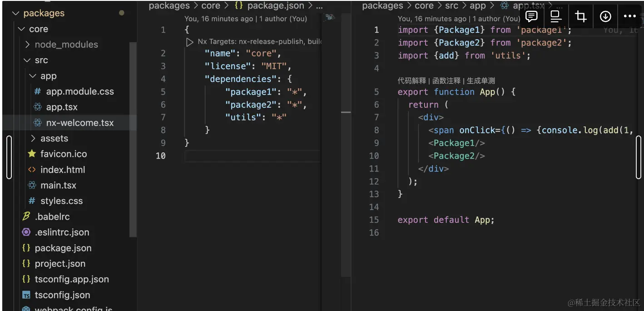Click line number 5 in app.tsx gutter
Viewport: 644px width, 311px height.
click(x=376, y=92)
